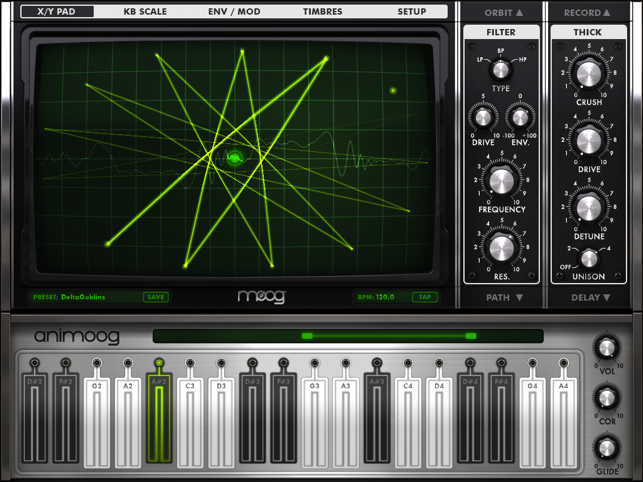Play the A2 key

pyautogui.click(x=128, y=423)
